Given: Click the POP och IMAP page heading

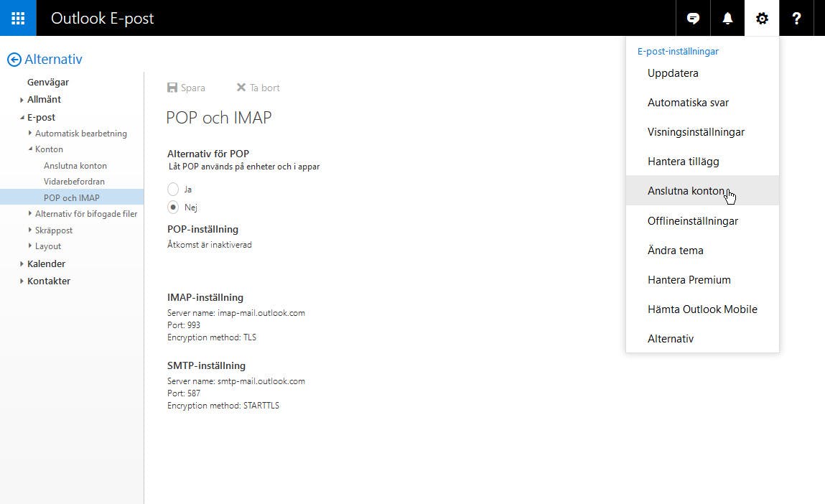Looking at the screenshot, I should tap(218, 117).
